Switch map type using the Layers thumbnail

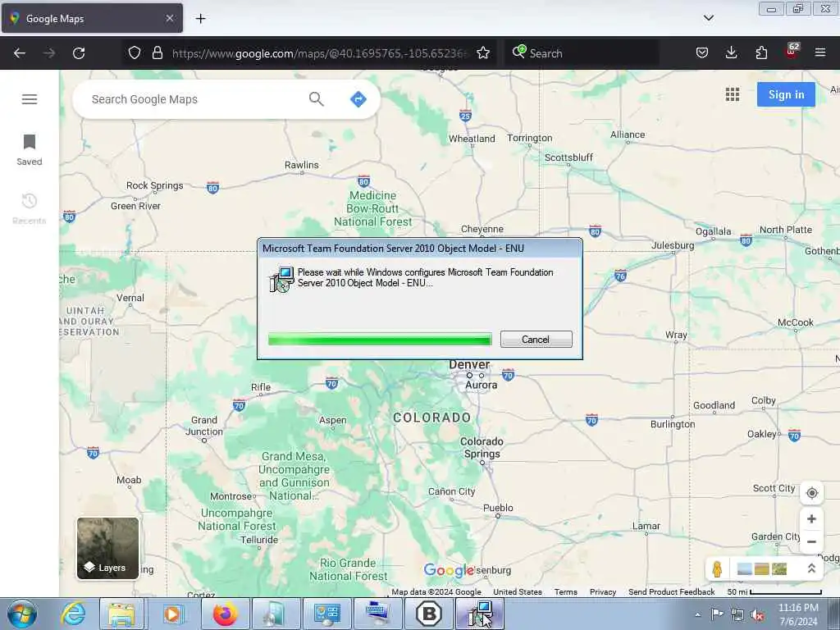(107, 548)
